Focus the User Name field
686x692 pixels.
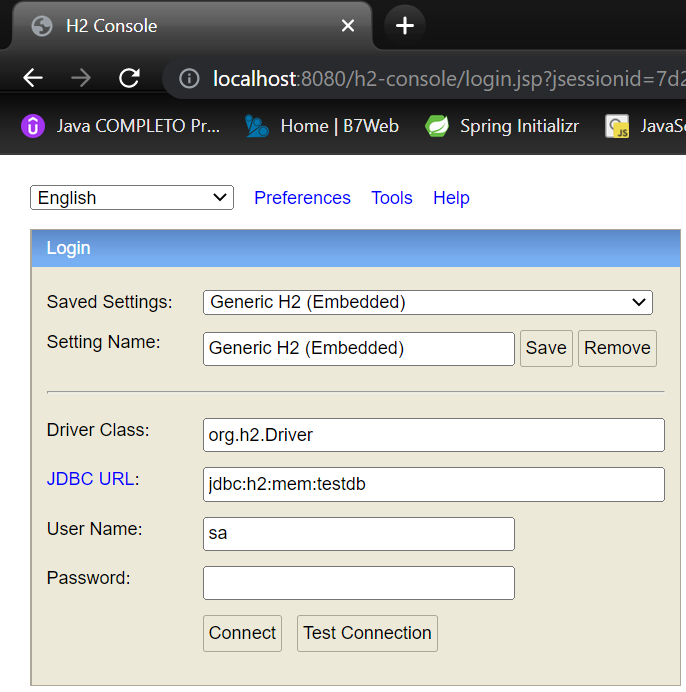[x=358, y=534]
